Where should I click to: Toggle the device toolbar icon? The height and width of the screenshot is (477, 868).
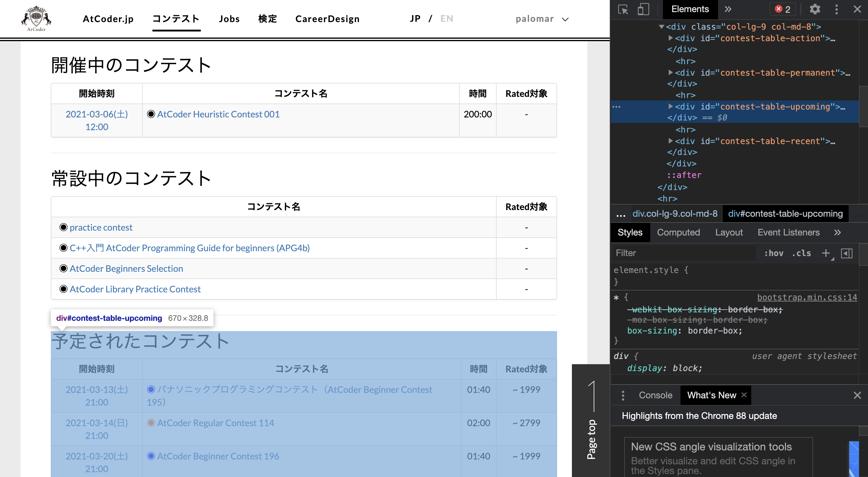[643, 9]
